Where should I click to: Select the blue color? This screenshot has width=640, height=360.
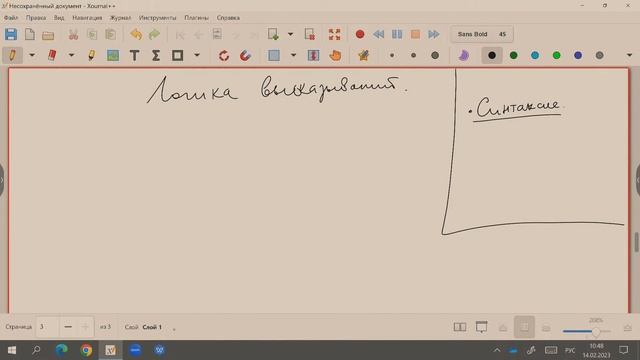click(578, 55)
